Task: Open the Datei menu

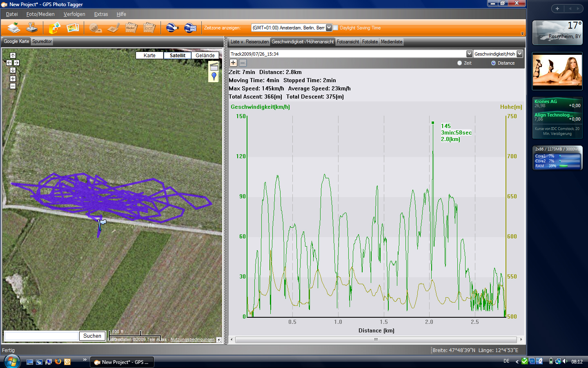Action: 12,14
